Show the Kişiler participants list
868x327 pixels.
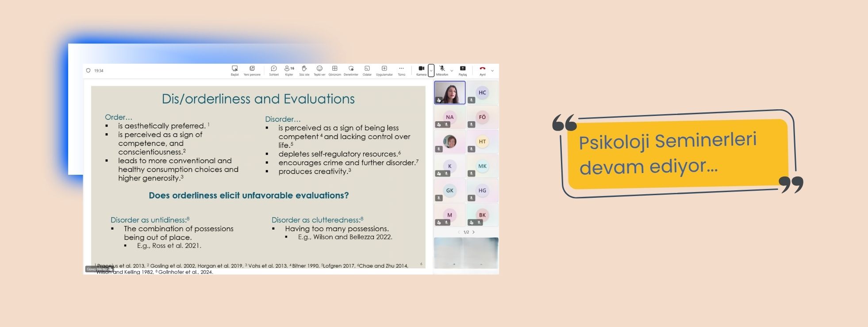[x=289, y=70]
